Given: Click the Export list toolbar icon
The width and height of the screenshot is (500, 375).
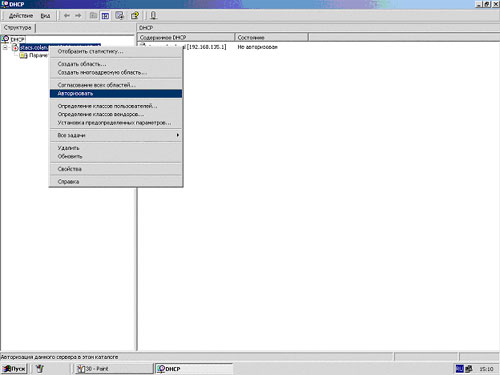Looking at the screenshot, I should (120, 16).
